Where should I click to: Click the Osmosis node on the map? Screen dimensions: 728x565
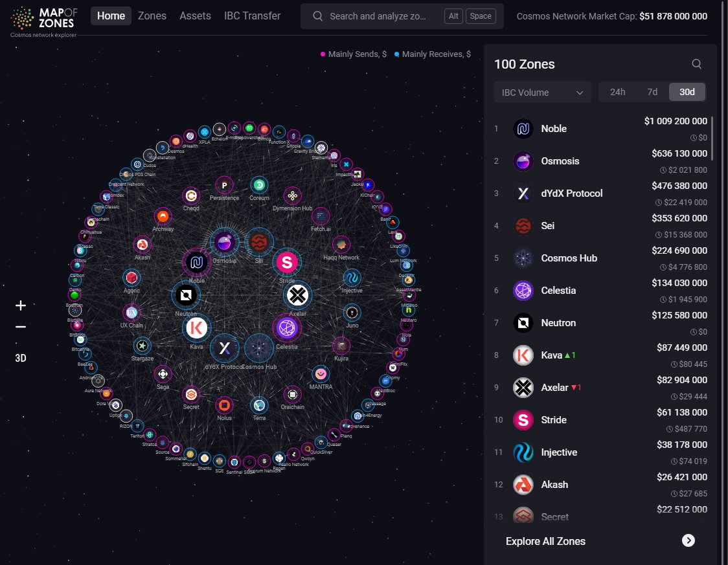224,242
